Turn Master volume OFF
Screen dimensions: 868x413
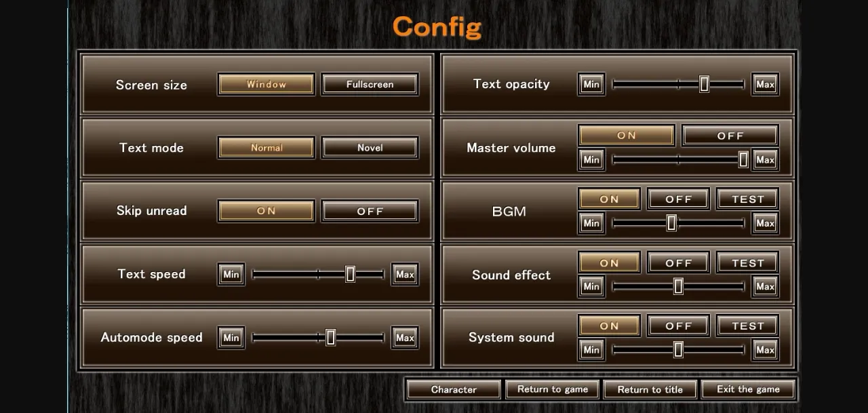(730, 136)
